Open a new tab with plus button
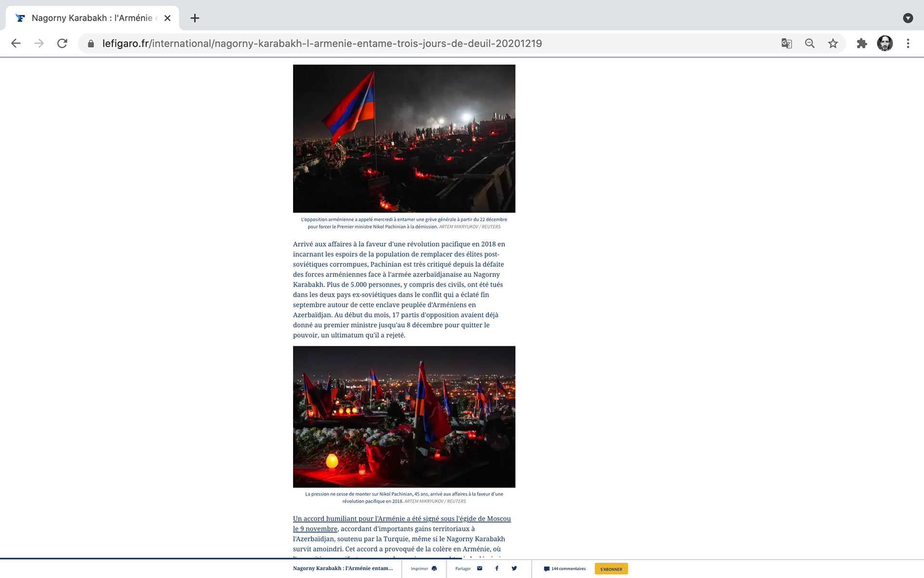Image resolution: width=924 pixels, height=578 pixels. 194,18
